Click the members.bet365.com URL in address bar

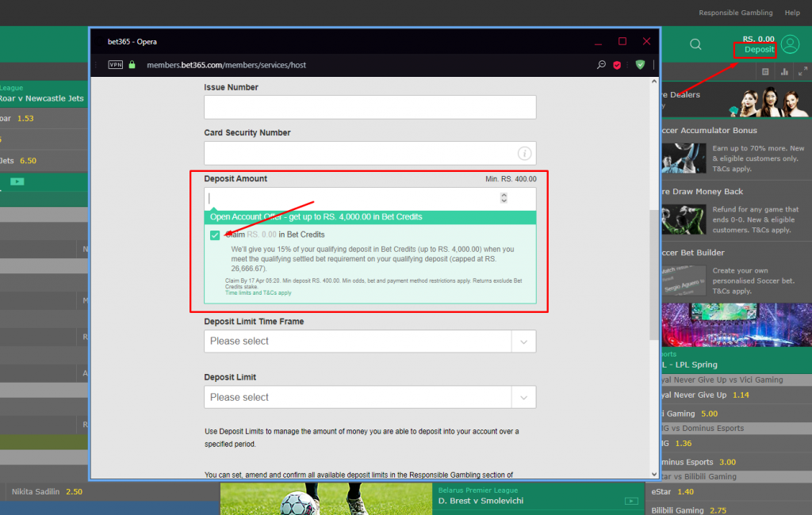(x=226, y=65)
